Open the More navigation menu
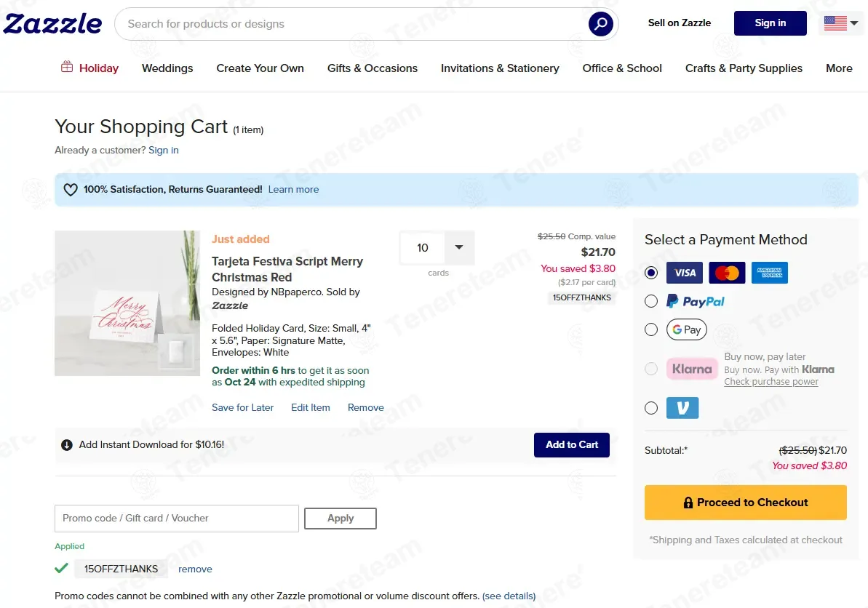The width and height of the screenshot is (868, 608). (x=839, y=68)
